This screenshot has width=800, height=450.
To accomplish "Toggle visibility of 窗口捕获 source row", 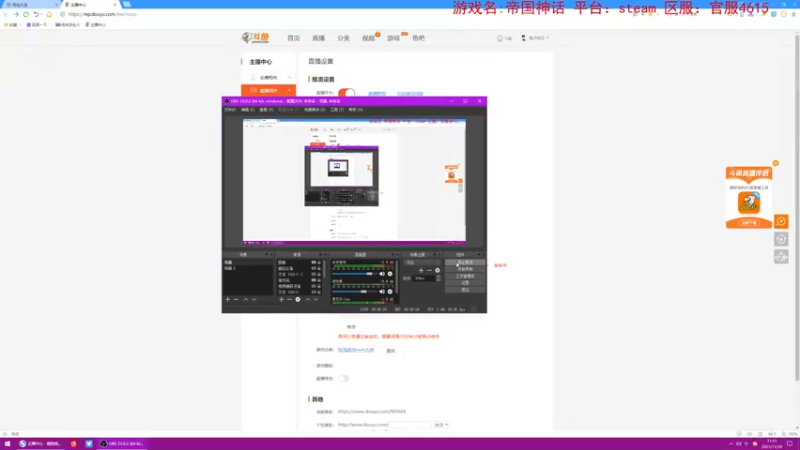I will coord(313,268).
